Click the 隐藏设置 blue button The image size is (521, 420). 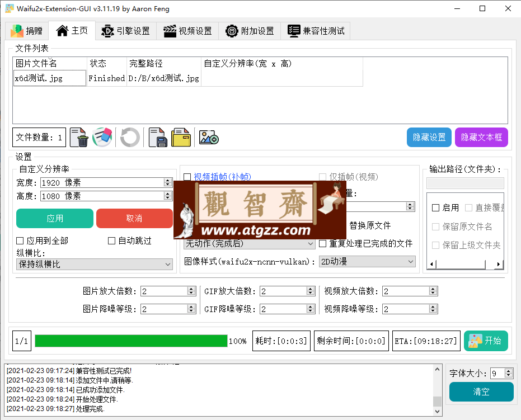click(429, 137)
